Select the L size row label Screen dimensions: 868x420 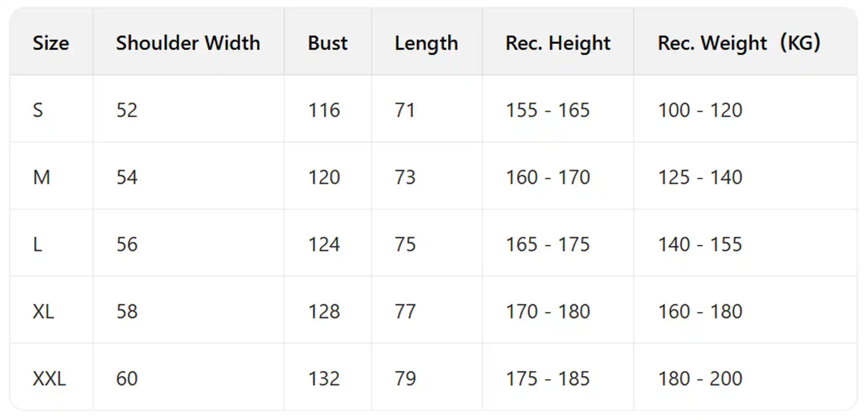(38, 244)
